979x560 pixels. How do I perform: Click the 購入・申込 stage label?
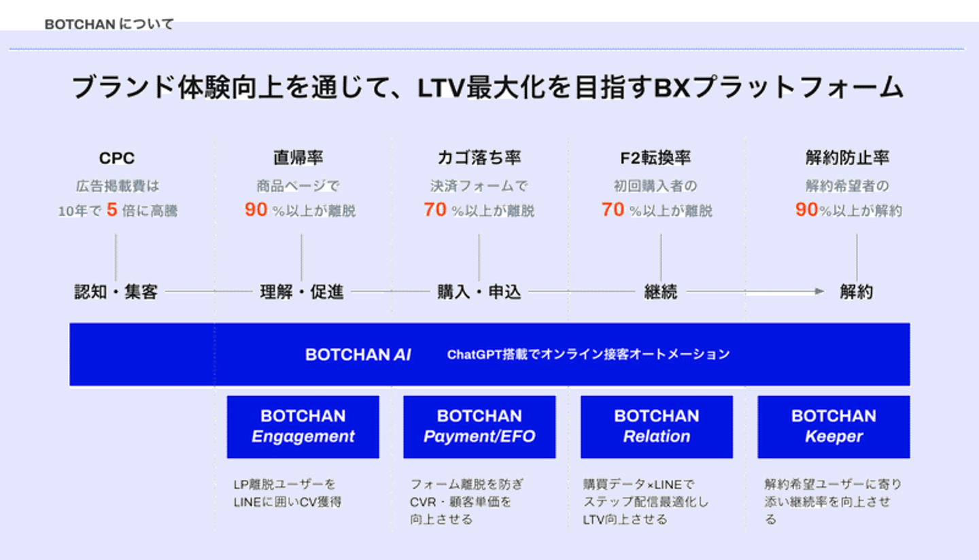pyautogui.click(x=479, y=292)
